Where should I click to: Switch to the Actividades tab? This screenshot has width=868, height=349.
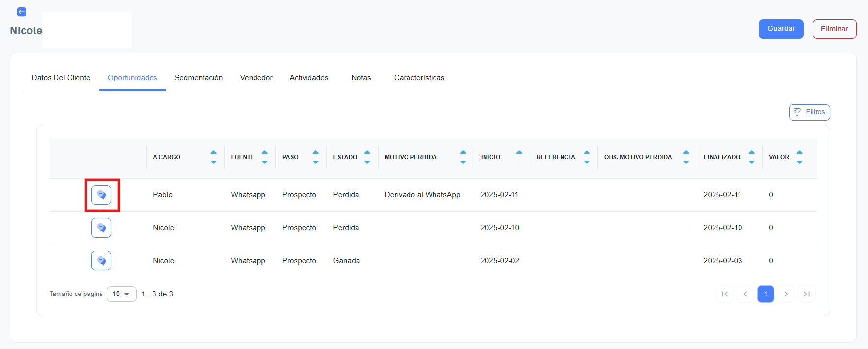pos(308,78)
